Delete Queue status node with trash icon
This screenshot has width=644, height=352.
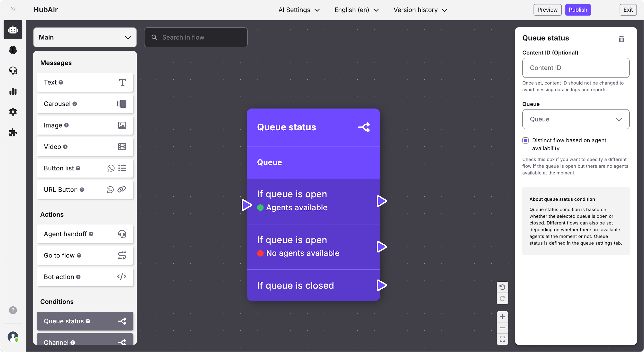pos(621,39)
